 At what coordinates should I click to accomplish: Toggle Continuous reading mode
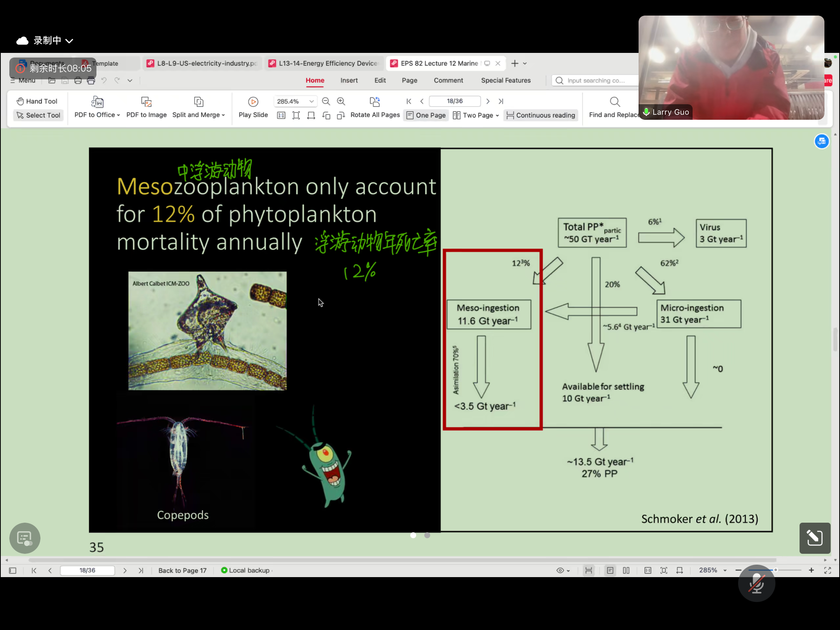pyautogui.click(x=541, y=115)
